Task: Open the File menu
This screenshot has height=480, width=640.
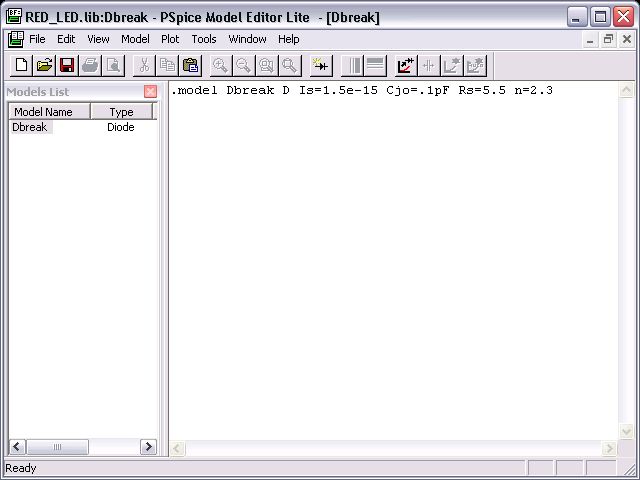Action: [37, 39]
